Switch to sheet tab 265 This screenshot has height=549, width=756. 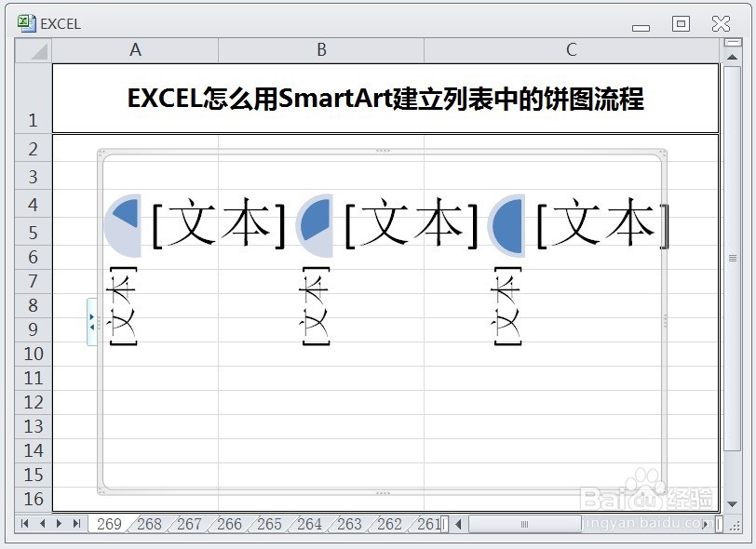269,524
